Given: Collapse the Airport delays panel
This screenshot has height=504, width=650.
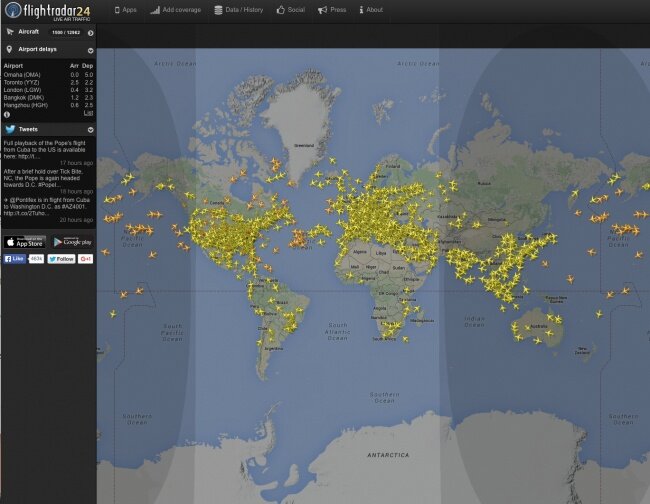Looking at the screenshot, I should click(x=90, y=49).
